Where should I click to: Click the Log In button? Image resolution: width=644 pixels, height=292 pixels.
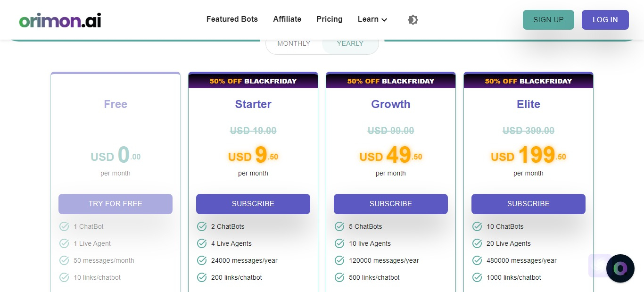pos(605,20)
